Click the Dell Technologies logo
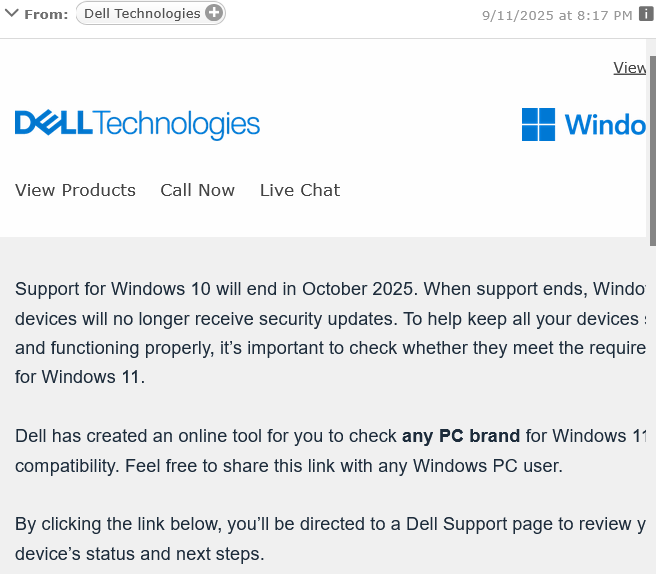Screen dimensions: 656x574 (x=137, y=124)
